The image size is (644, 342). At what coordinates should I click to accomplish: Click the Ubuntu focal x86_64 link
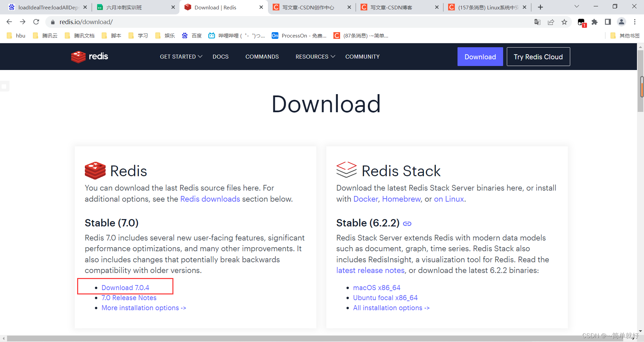point(385,297)
